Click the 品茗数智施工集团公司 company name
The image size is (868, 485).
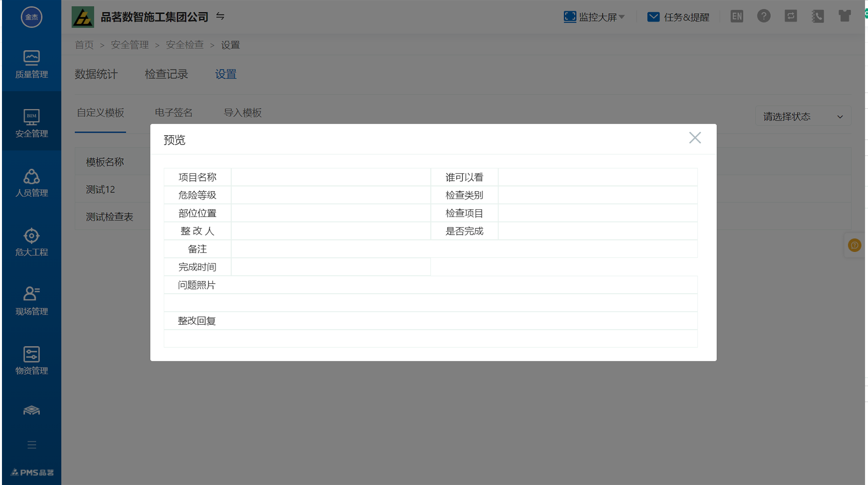[x=154, y=17]
